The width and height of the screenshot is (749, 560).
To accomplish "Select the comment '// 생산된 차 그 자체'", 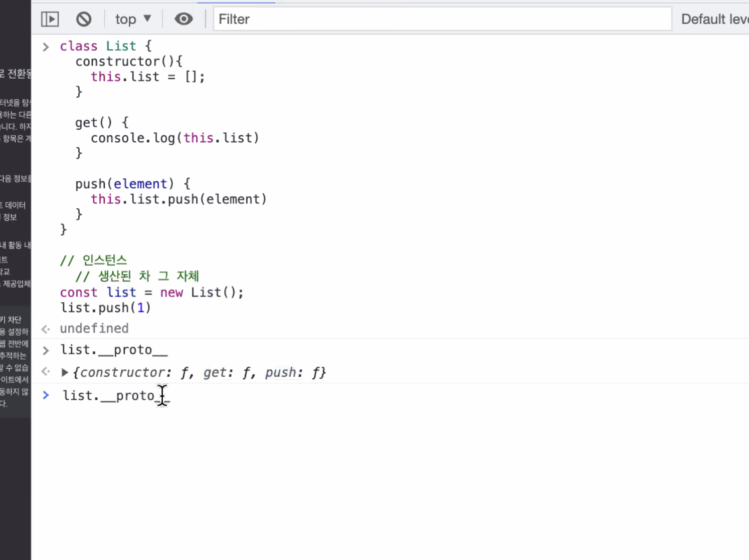I will coord(137,276).
